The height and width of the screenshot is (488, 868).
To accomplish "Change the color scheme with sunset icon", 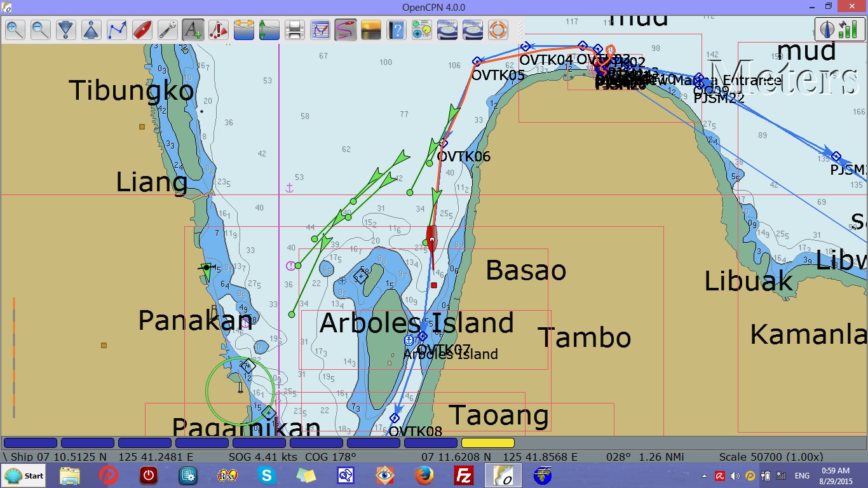I will [x=371, y=29].
